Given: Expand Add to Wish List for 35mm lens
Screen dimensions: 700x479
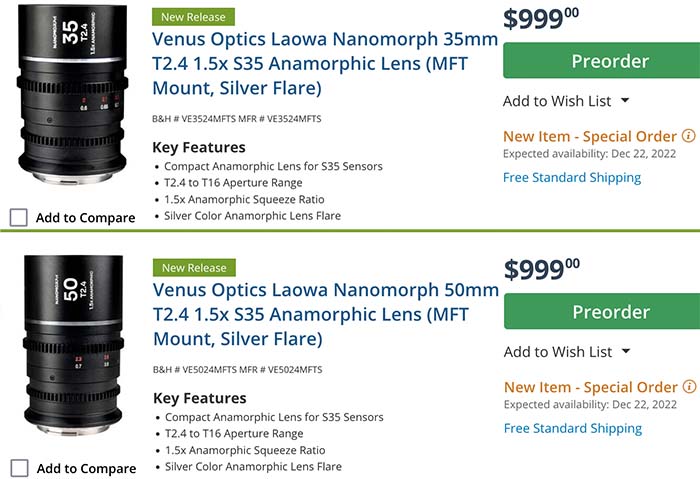Looking at the screenshot, I should pos(566,101).
